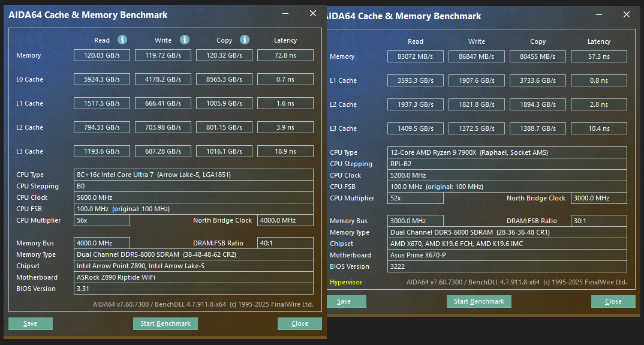Click the Read info icon in left window
This screenshot has height=345, width=644.
coord(122,40)
